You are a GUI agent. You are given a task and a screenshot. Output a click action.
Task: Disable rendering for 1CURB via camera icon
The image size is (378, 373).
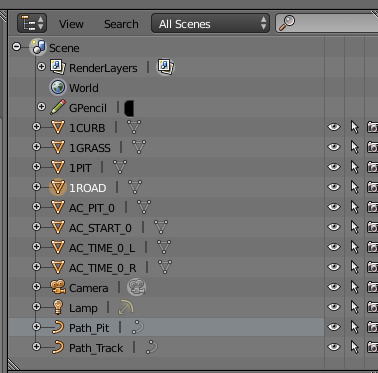point(372,127)
